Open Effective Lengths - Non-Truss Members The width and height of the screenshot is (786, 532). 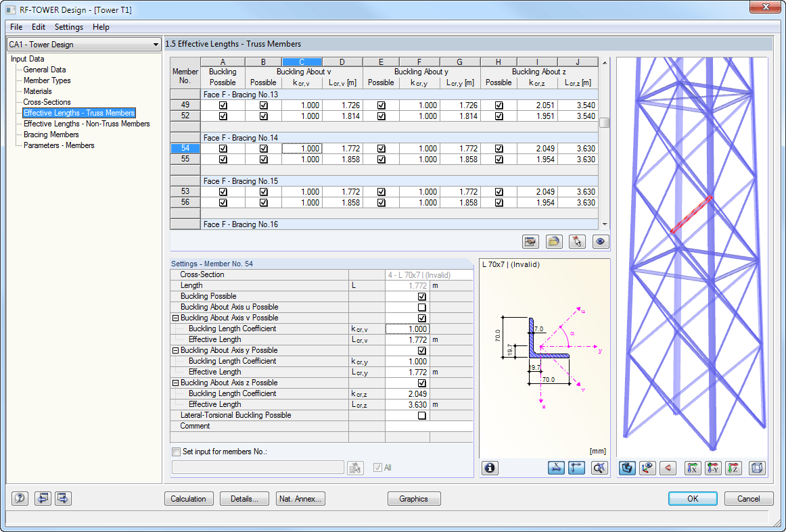tap(87, 124)
